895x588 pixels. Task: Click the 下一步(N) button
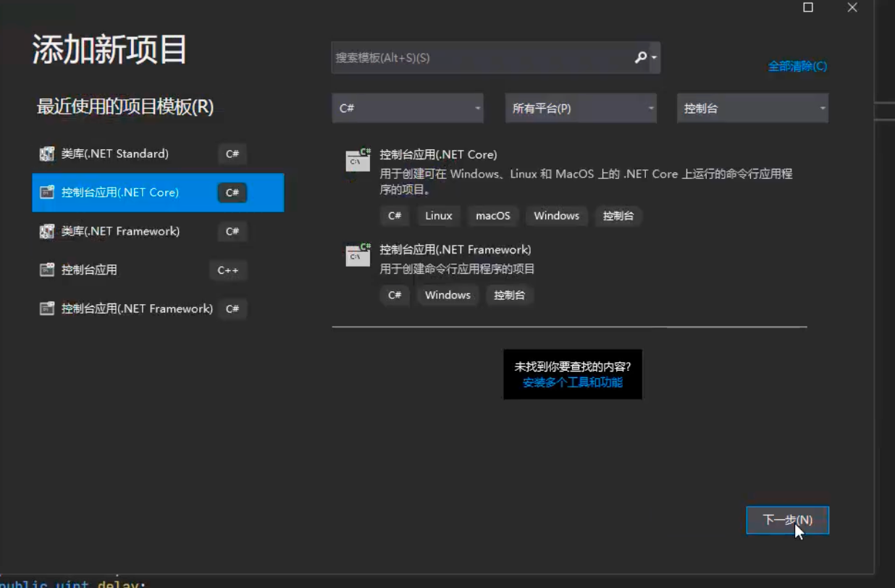pos(788,520)
